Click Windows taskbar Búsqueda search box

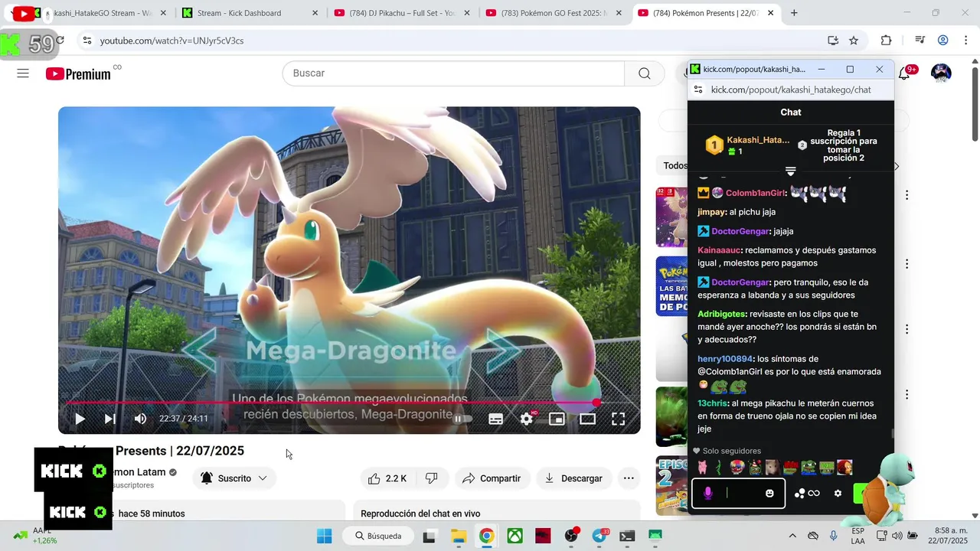(x=379, y=536)
